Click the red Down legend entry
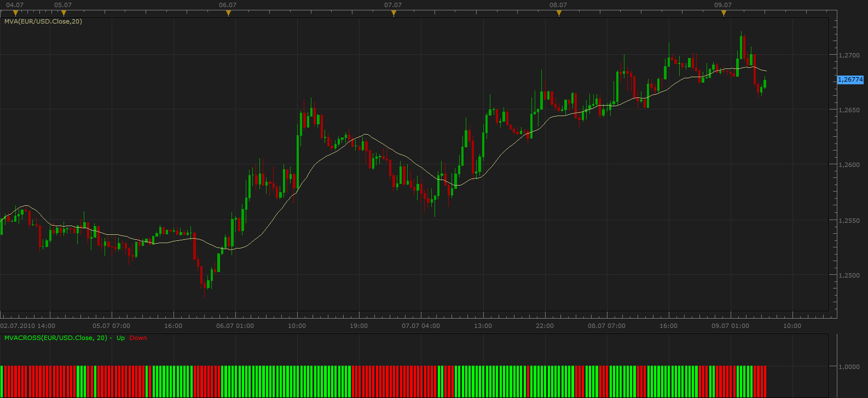Viewport: 868px width, 398px height. [138, 338]
